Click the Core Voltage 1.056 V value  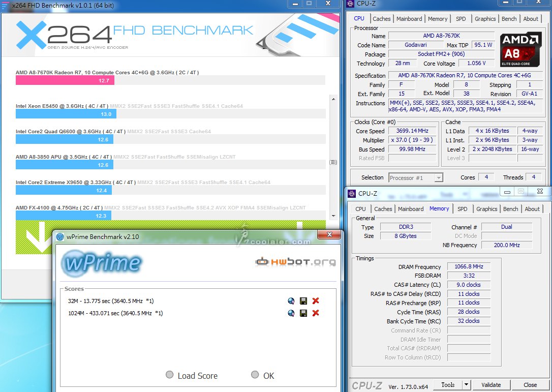[476, 63]
